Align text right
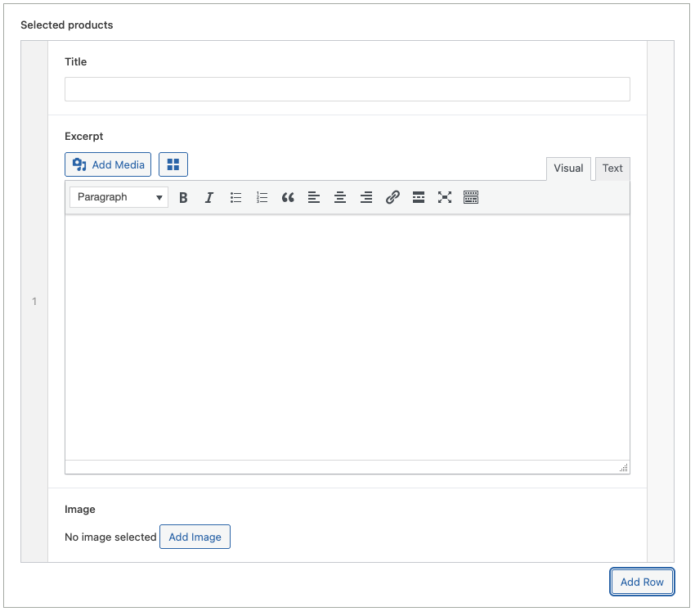The width and height of the screenshot is (695, 616). point(366,197)
